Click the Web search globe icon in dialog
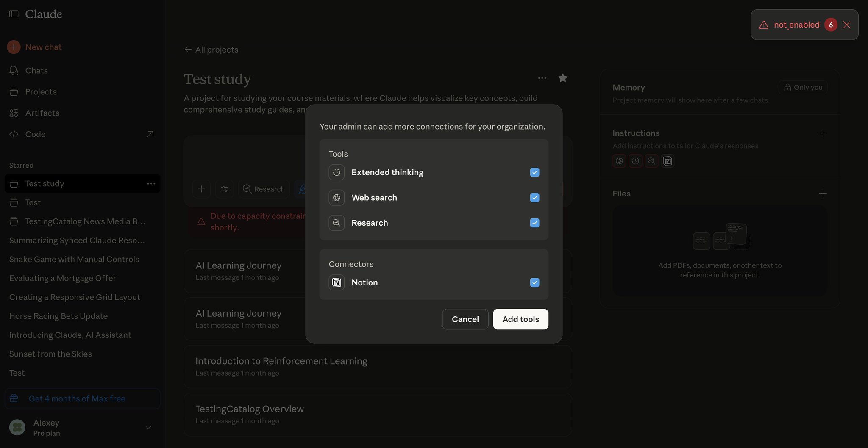 337,198
